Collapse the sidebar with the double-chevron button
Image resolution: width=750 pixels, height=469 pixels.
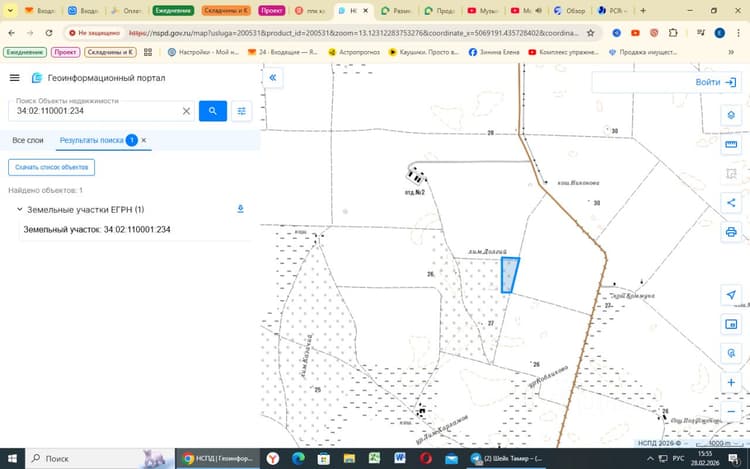tap(273, 77)
